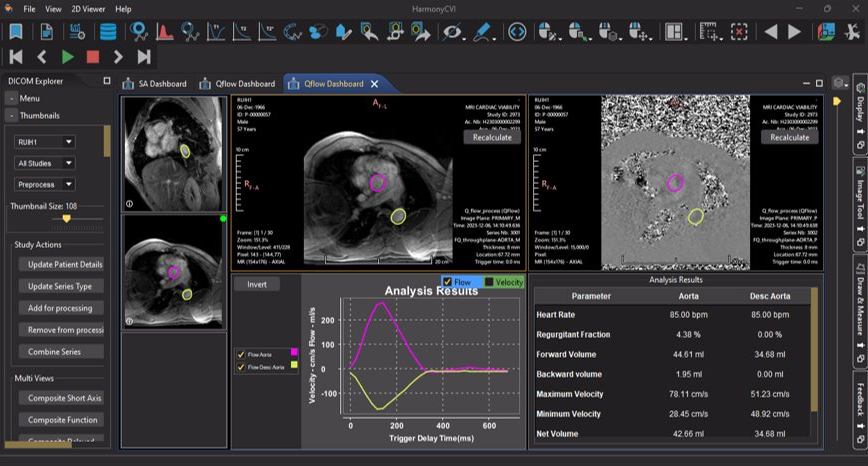This screenshot has height=466, width=868.
Task: Click the green Play cine button
Action: click(x=67, y=57)
